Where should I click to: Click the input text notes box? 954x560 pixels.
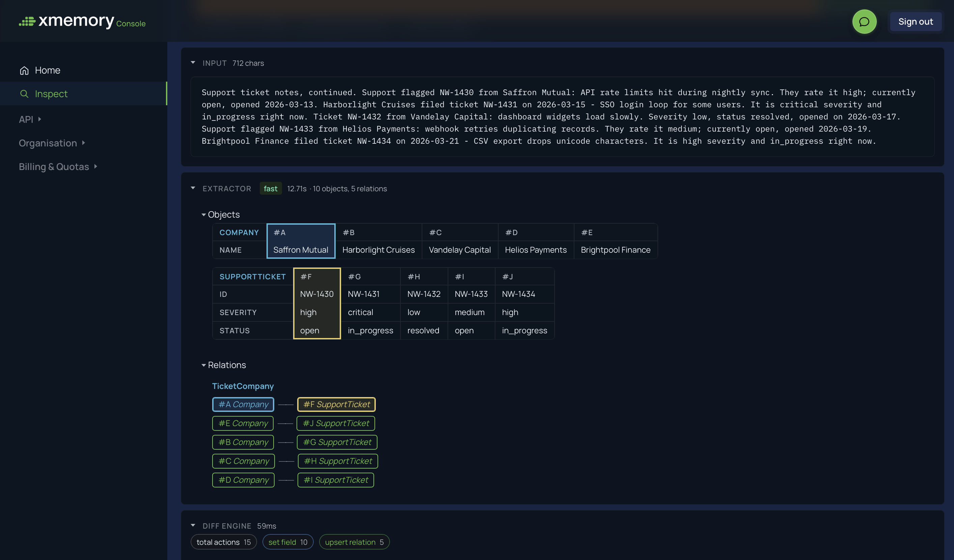click(x=562, y=117)
